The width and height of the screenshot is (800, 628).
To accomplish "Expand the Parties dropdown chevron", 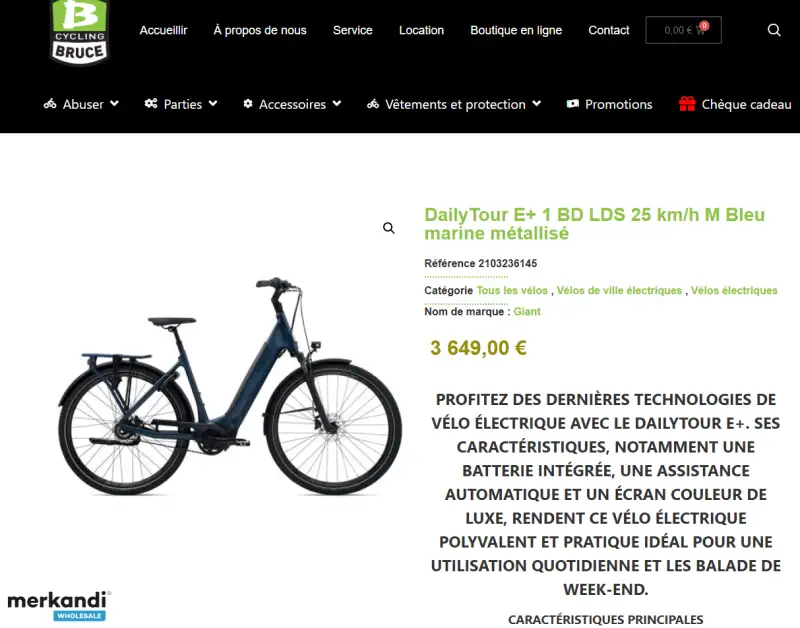I will pos(213,104).
